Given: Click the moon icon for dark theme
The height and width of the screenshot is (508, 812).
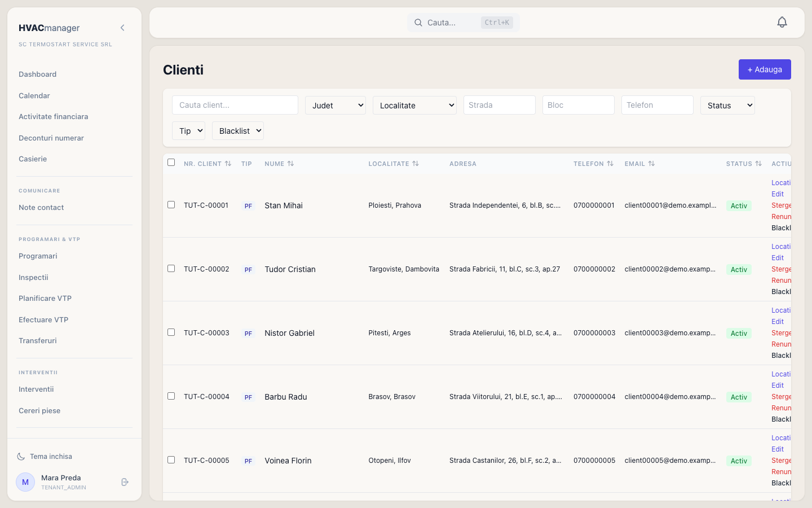Looking at the screenshot, I should coord(21,457).
